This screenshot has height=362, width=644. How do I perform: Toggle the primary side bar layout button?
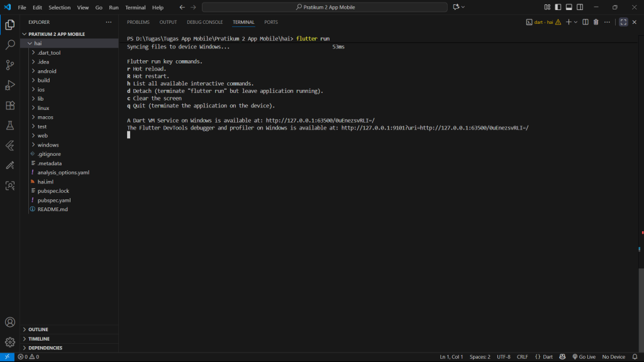point(558,8)
